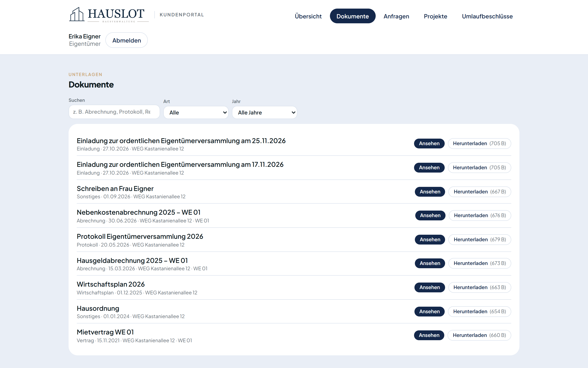Open the Art filter dropdown

tap(196, 112)
